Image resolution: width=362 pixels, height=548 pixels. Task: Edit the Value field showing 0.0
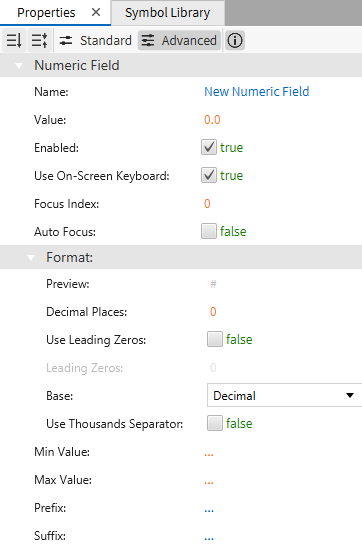click(x=212, y=120)
